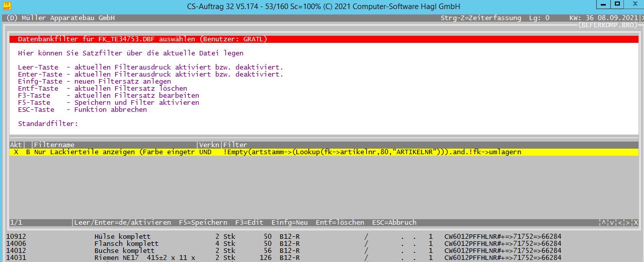Click the Filtername column header
This screenshot has height=262, width=644.
[x=54, y=145]
